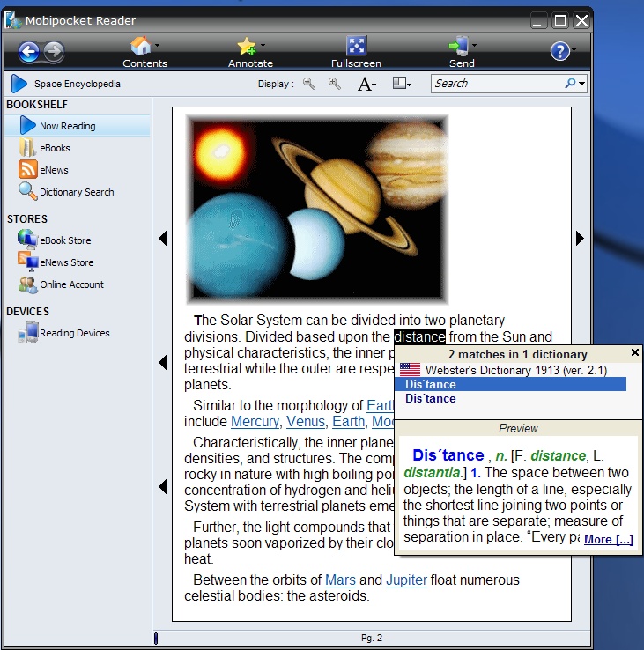Click the zoom out magnifier icon
This screenshot has width=644, height=650.
[309, 84]
